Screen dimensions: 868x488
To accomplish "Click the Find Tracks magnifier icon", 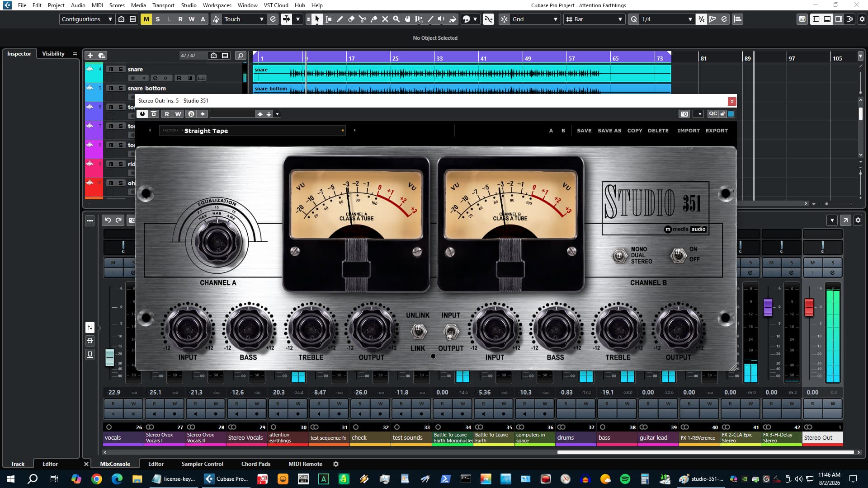I will 241,55.
